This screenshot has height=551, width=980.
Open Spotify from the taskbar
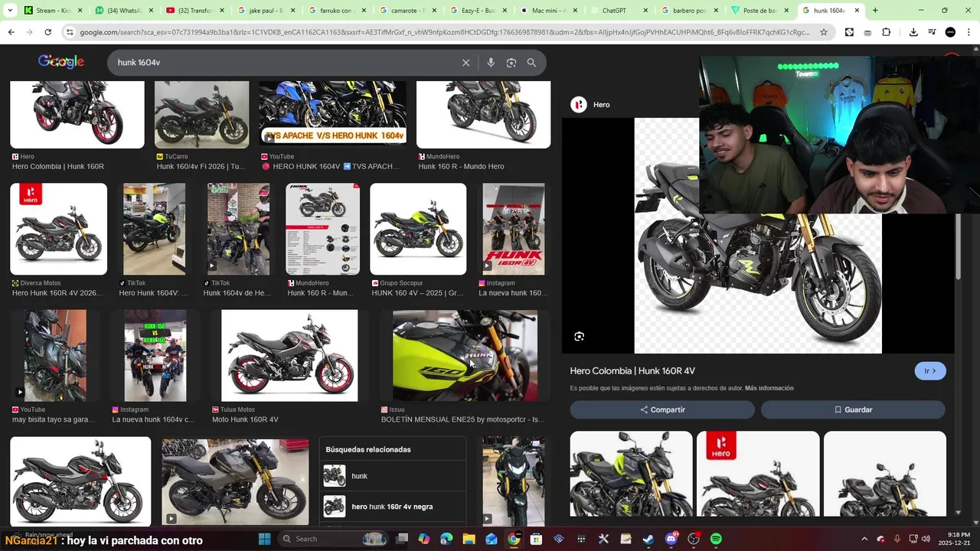[716, 539]
